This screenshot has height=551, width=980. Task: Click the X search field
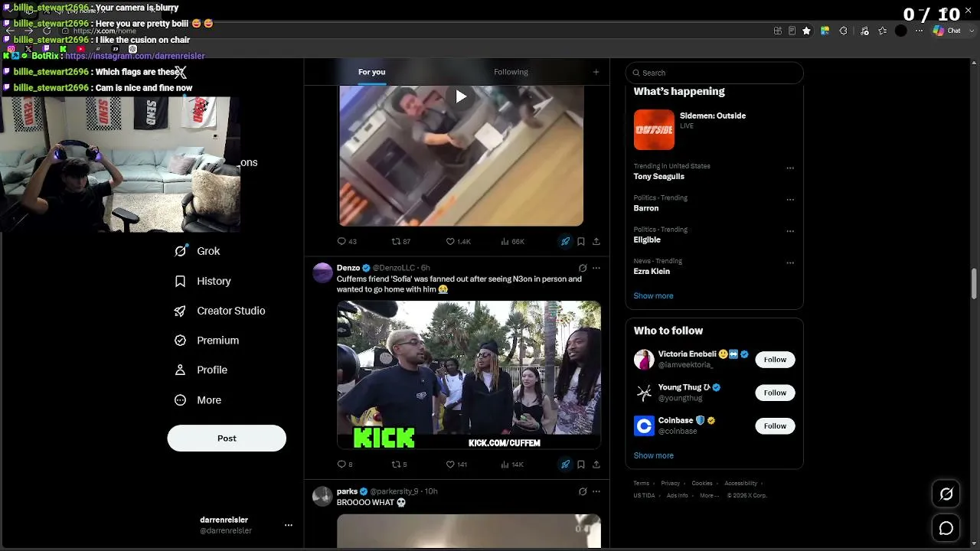(714, 73)
